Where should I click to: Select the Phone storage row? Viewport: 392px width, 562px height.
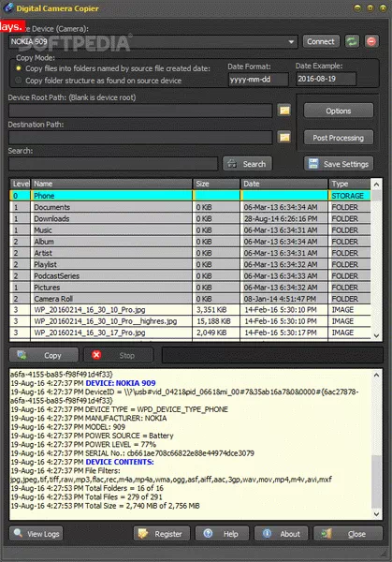[190, 196]
